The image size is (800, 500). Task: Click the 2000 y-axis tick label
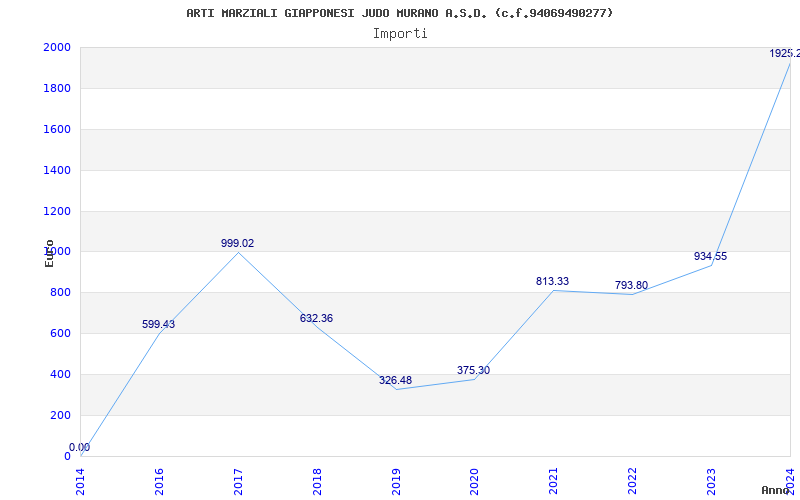57,47
